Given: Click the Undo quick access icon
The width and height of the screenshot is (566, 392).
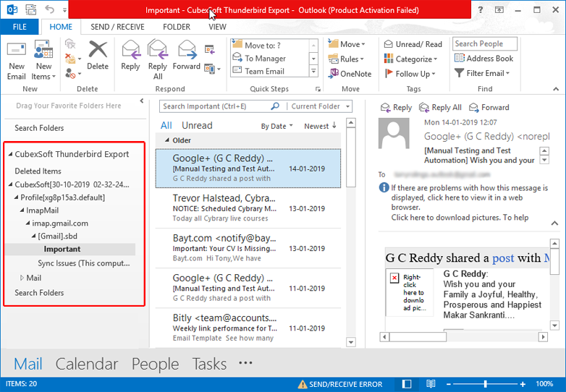Looking at the screenshot, I should [49, 9].
